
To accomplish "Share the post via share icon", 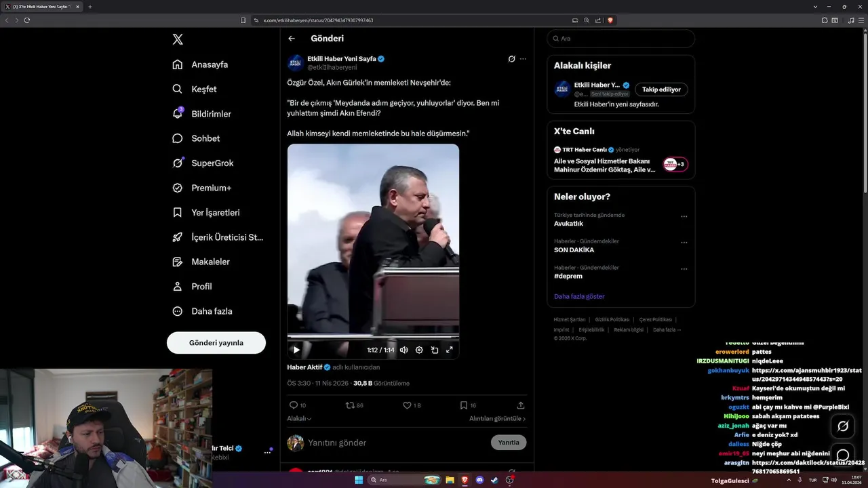I will click(x=521, y=405).
